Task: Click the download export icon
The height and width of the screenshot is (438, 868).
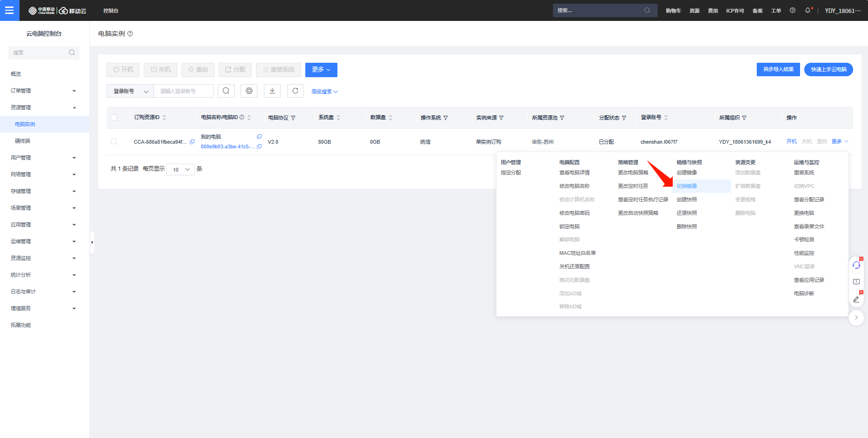Action: click(272, 91)
